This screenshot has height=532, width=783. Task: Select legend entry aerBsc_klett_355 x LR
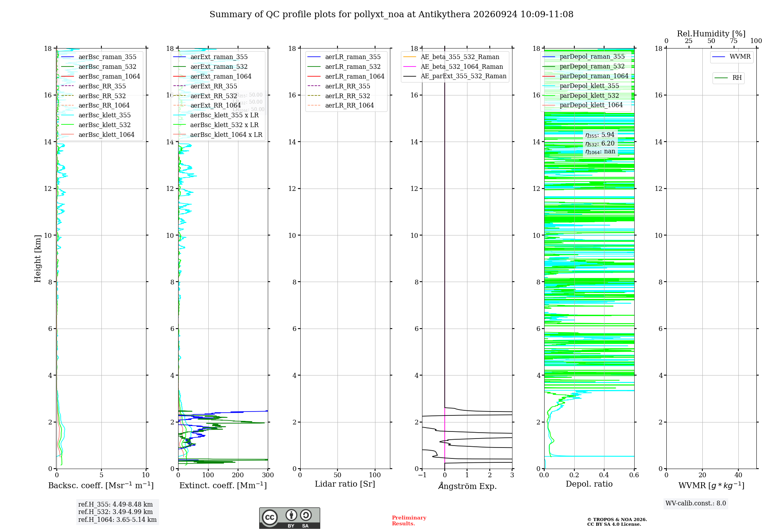pyautogui.click(x=216, y=115)
